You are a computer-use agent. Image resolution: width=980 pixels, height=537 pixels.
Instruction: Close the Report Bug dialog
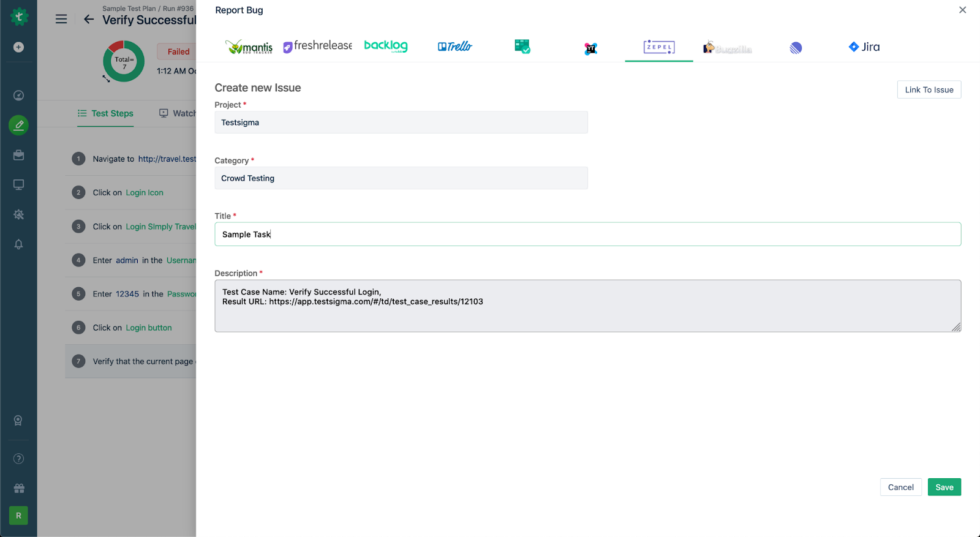point(962,10)
